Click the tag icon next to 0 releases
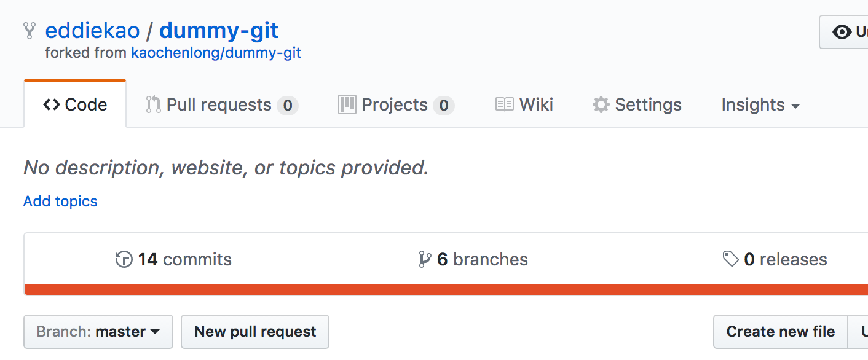The height and width of the screenshot is (360, 868). coord(730,259)
